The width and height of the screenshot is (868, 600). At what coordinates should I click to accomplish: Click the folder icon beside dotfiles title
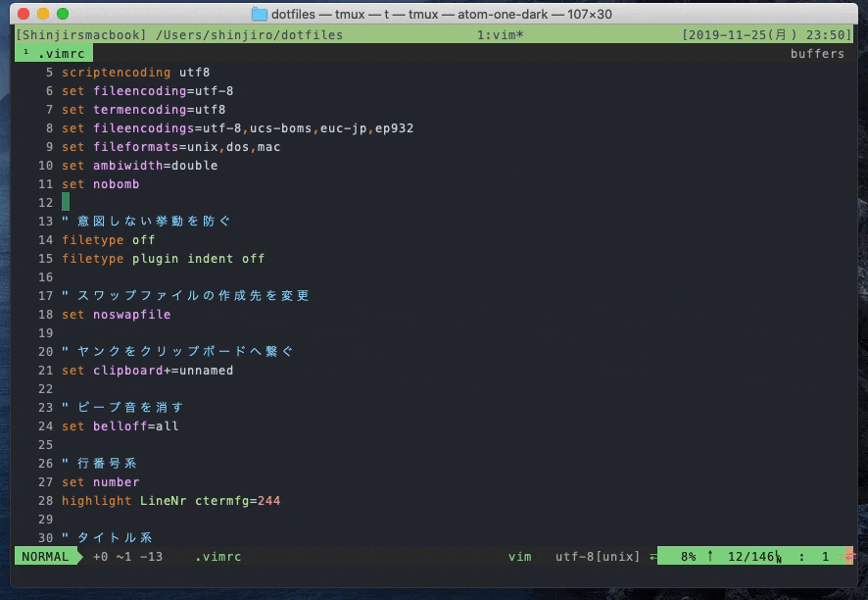[259, 14]
